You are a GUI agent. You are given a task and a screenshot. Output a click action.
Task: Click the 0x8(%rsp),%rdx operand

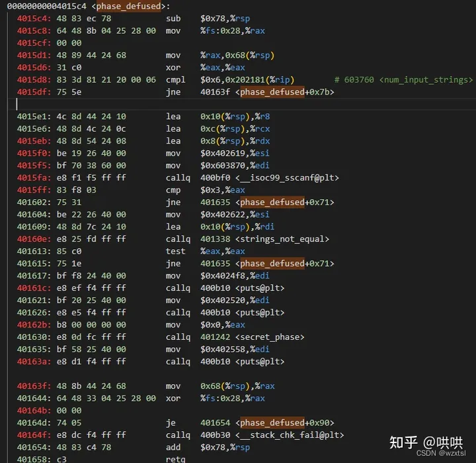coord(235,141)
